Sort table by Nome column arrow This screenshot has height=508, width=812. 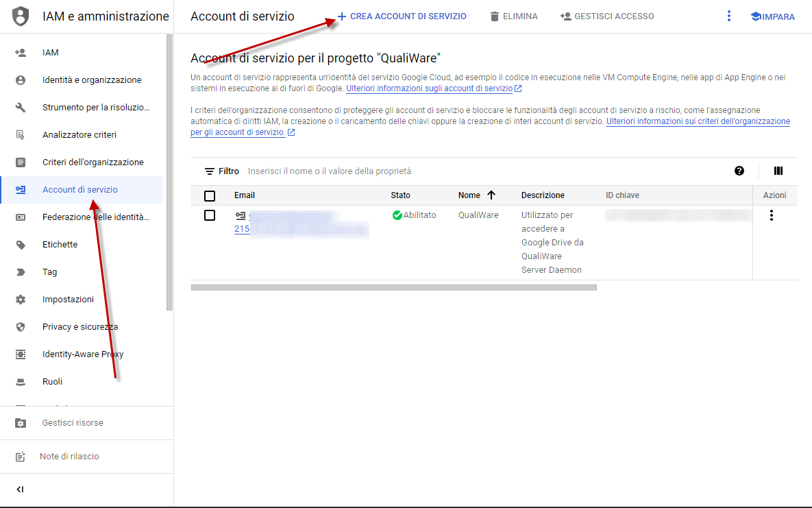[x=491, y=195]
